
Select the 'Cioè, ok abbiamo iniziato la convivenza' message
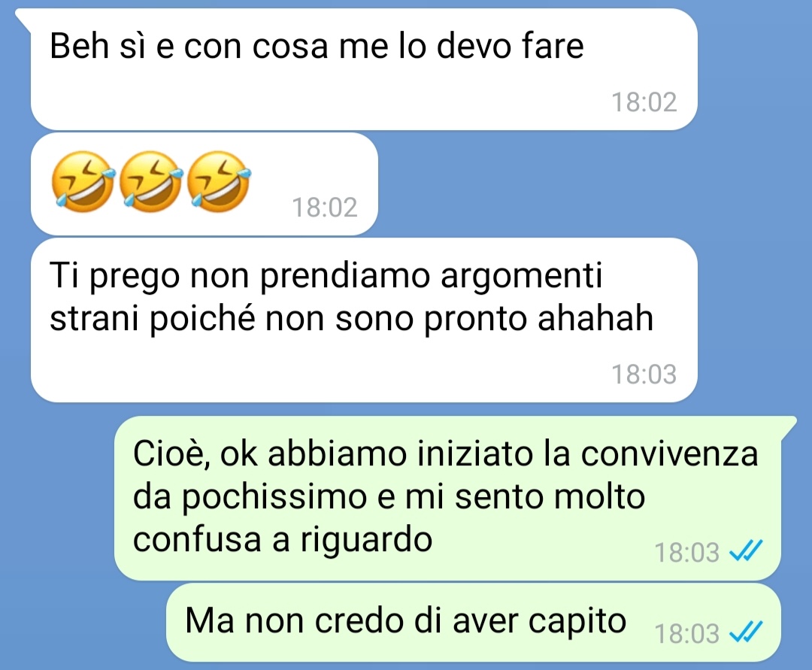[x=447, y=498]
